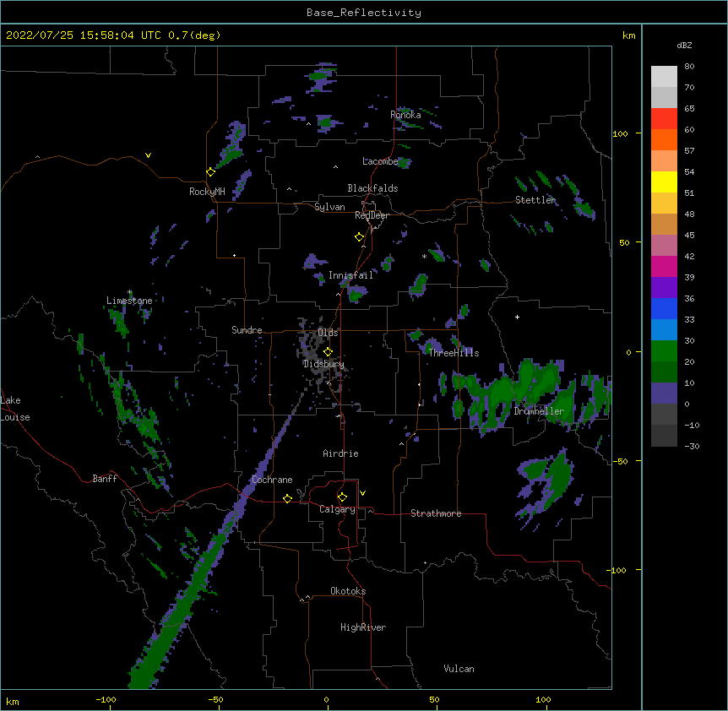
Task: Click the asterisk marker above Limestone label
Action: point(130,292)
